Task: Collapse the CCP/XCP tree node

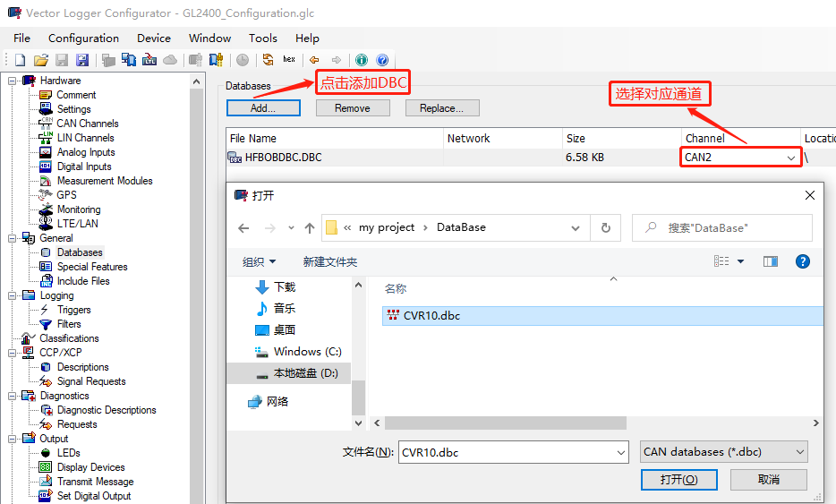Action: (12, 353)
